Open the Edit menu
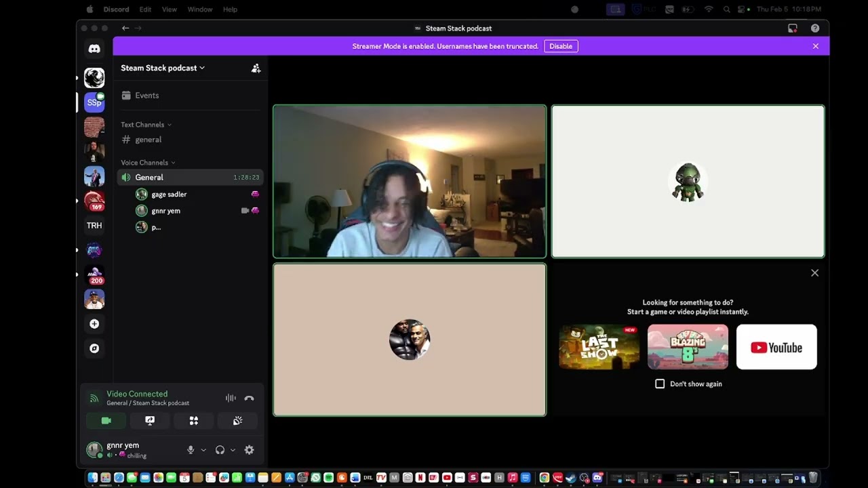This screenshot has width=868, height=488. coord(145,9)
